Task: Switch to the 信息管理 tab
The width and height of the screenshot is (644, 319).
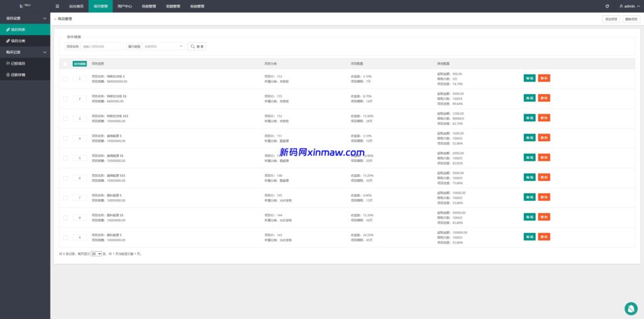Action: 148,6
